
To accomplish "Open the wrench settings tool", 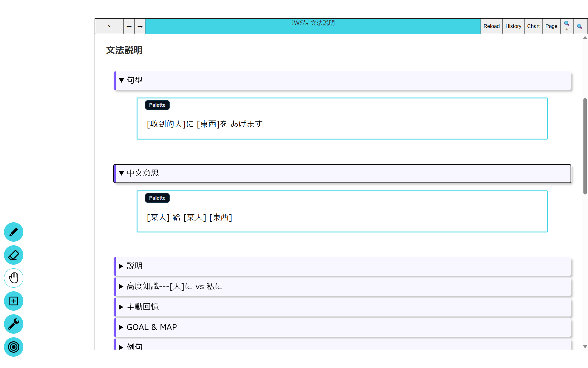I will (x=13, y=324).
